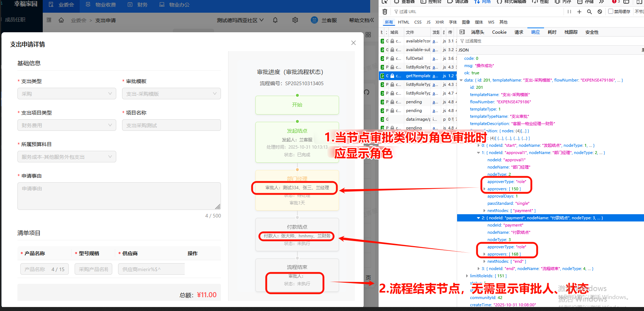
Task: Clear the network log with trash icon
Action: 385,12
